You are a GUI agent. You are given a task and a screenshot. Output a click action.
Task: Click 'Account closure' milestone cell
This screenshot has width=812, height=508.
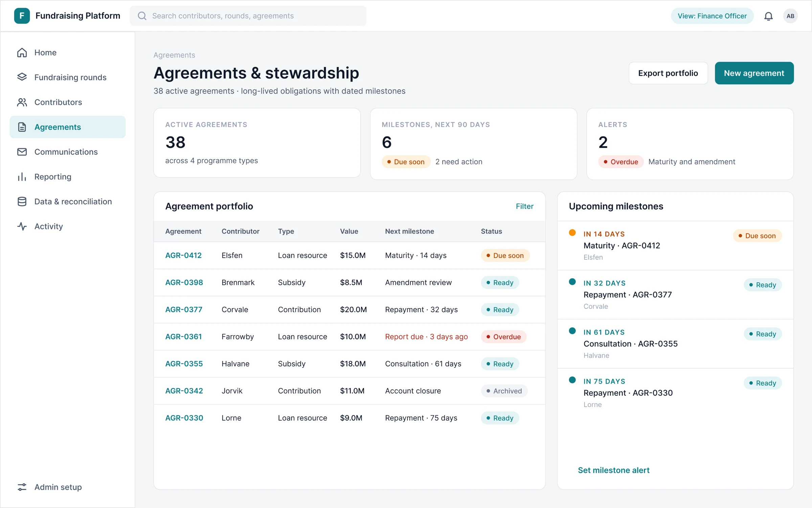click(413, 391)
